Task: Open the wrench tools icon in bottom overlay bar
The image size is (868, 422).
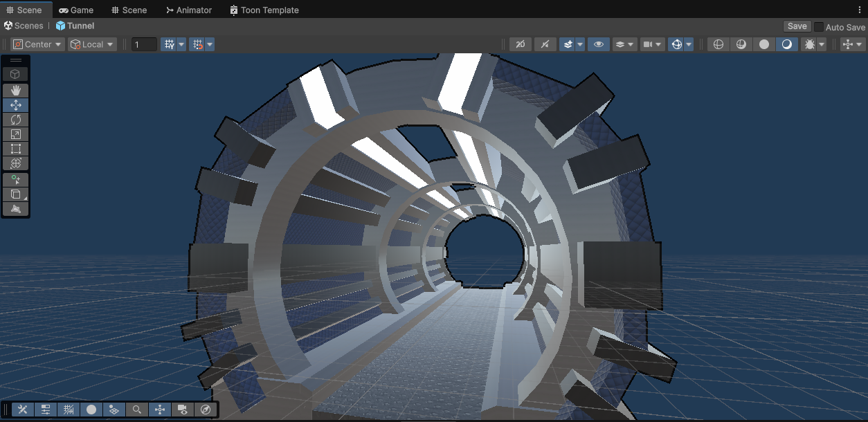Action: pyautogui.click(x=23, y=410)
